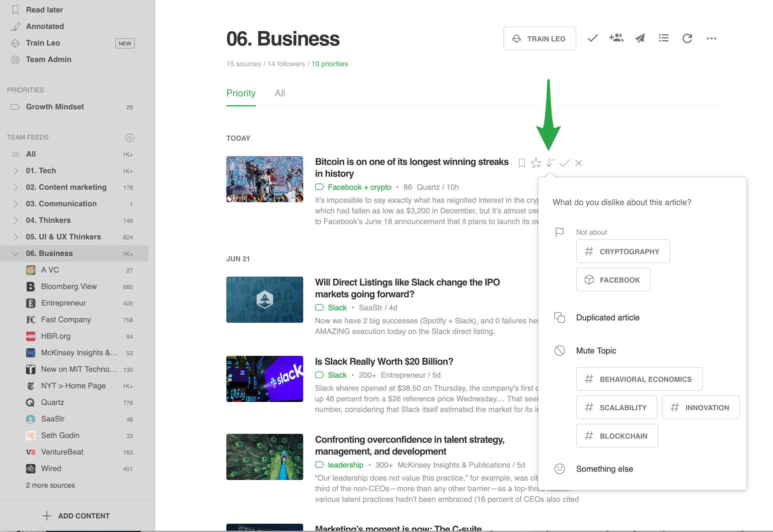Screen dimensions: 773x532
Task: Click star icon on Bitcoin article
Action: point(536,163)
